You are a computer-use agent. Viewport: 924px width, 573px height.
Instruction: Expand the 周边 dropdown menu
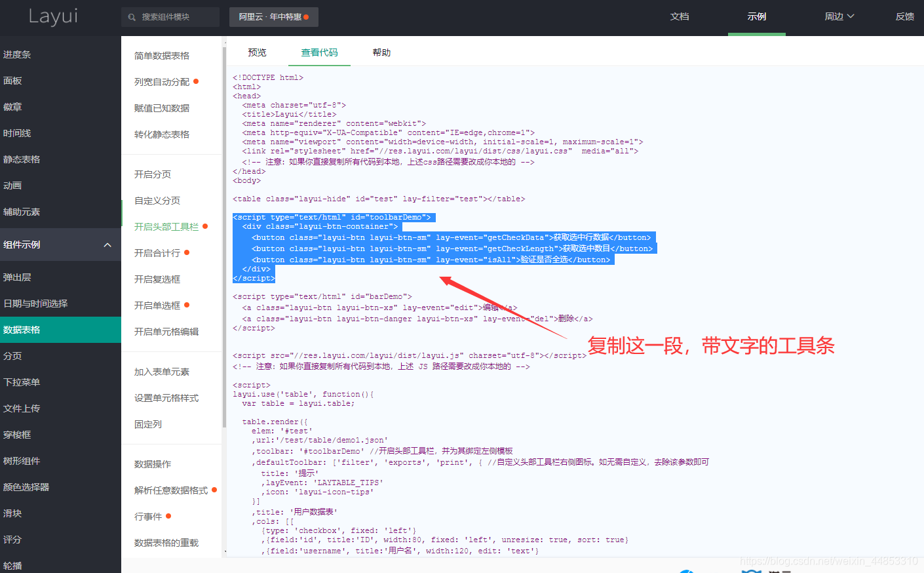click(x=839, y=16)
